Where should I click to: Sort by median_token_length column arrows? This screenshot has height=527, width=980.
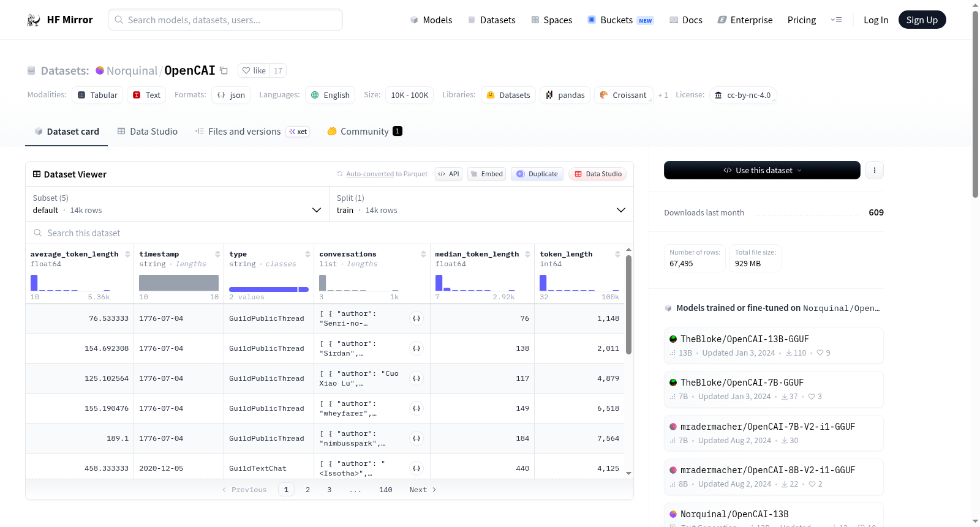coord(527,254)
